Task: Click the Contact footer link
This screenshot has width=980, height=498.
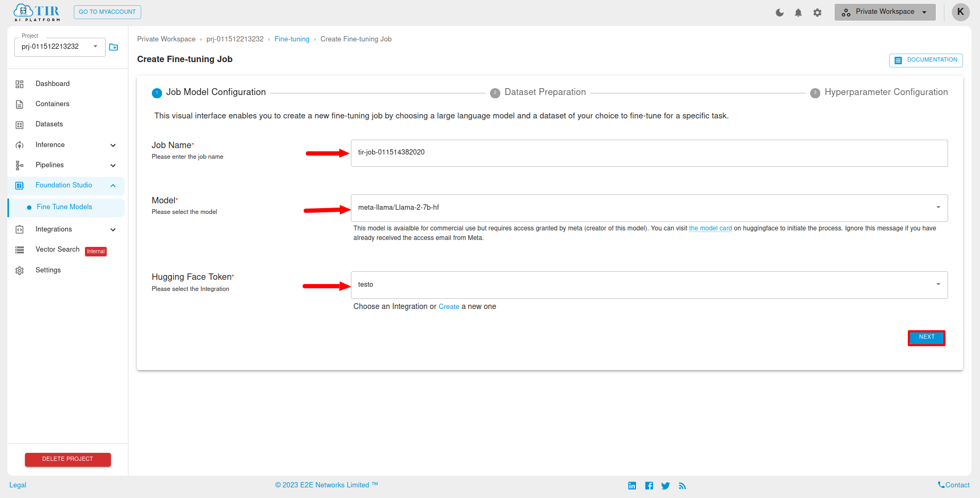Action: (x=953, y=485)
